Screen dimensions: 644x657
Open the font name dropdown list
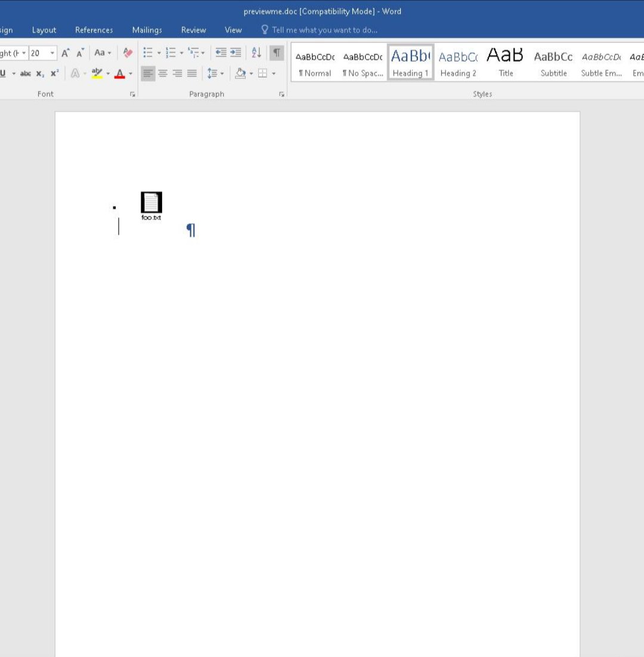(24, 53)
